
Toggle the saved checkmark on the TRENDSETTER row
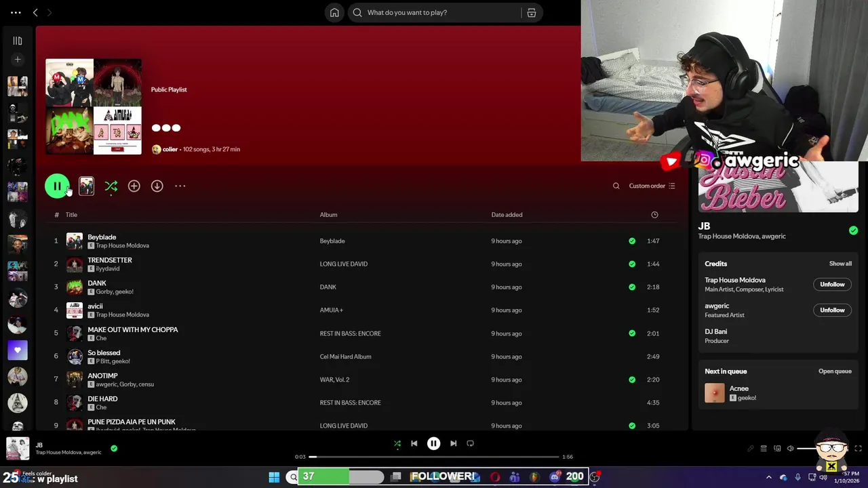point(632,264)
